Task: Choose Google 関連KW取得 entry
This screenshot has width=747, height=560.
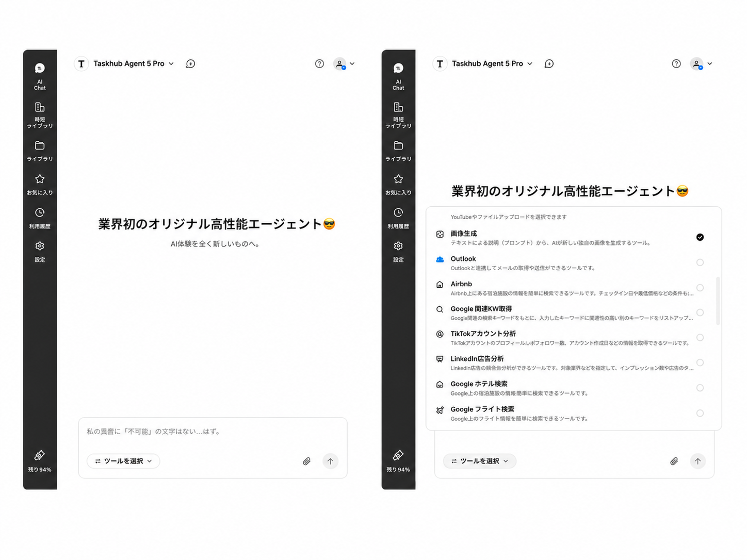Action: coord(570,313)
